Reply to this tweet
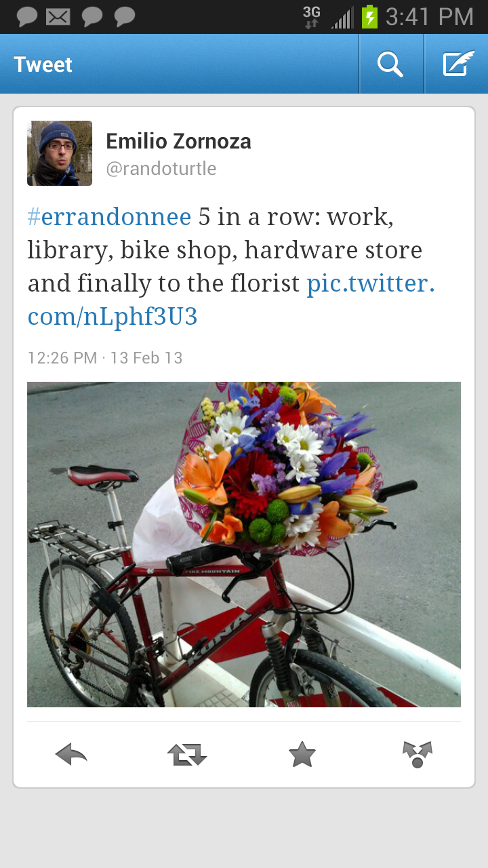This screenshot has height=868, width=488. tap(71, 754)
